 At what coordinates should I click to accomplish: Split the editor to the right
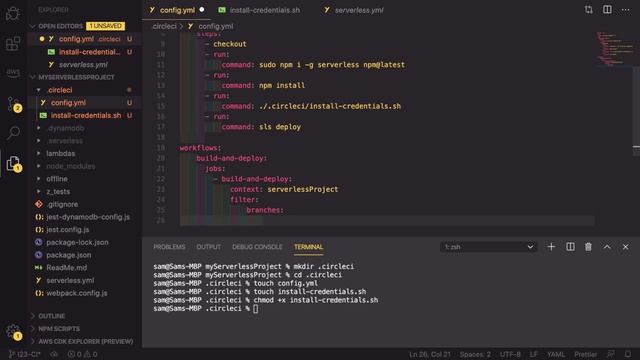(x=607, y=10)
